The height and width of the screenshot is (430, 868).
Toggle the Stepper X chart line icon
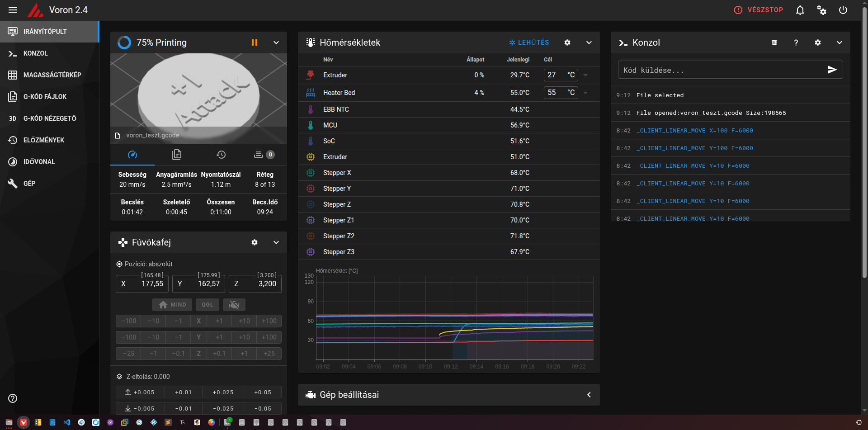311,173
